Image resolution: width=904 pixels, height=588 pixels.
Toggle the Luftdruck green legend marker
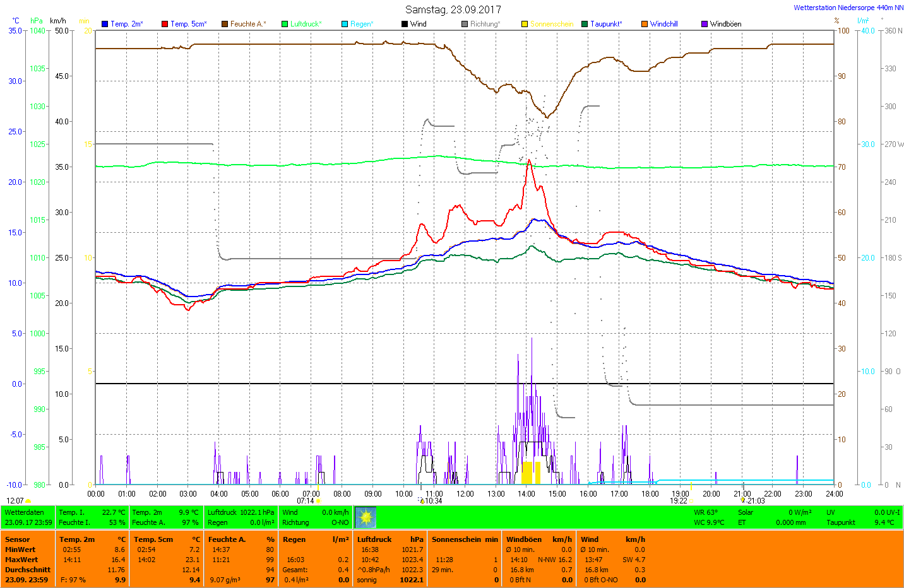(x=285, y=24)
